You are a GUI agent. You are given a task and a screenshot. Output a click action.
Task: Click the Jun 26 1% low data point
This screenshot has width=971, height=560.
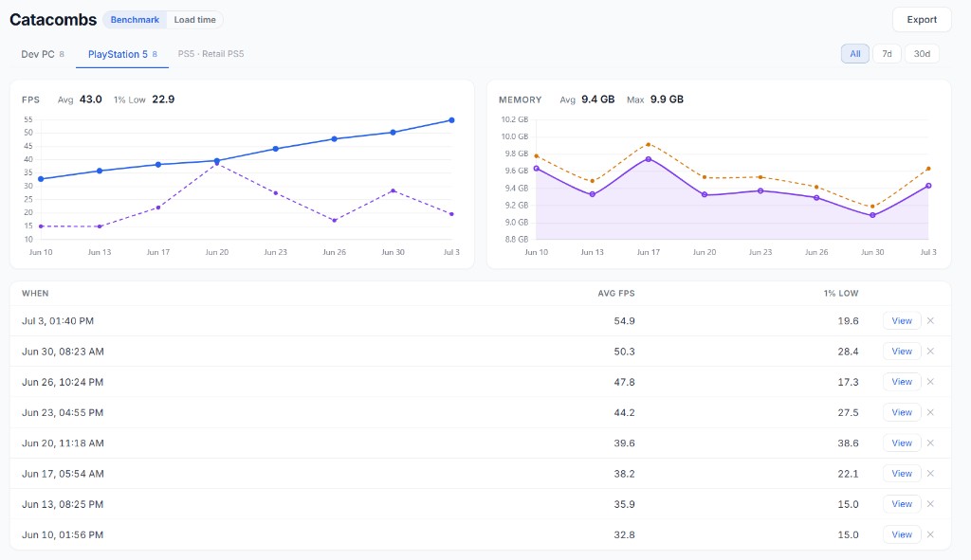(335, 220)
